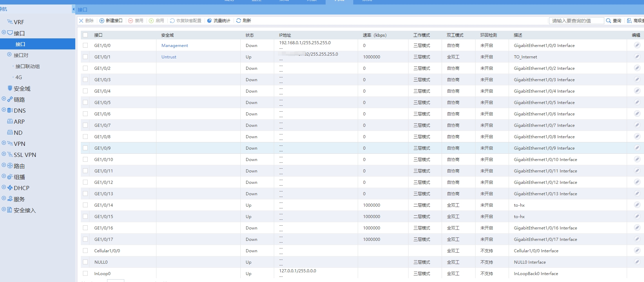The width and height of the screenshot is (644, 282).
Task: Expand the DNS tree node
Action: click(x=4, y=110)
